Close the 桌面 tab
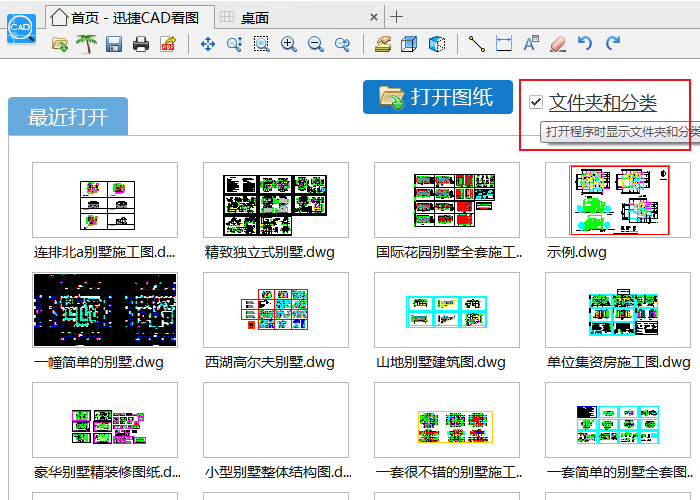This screenshot has width=700, height=500. pos(374,17)
